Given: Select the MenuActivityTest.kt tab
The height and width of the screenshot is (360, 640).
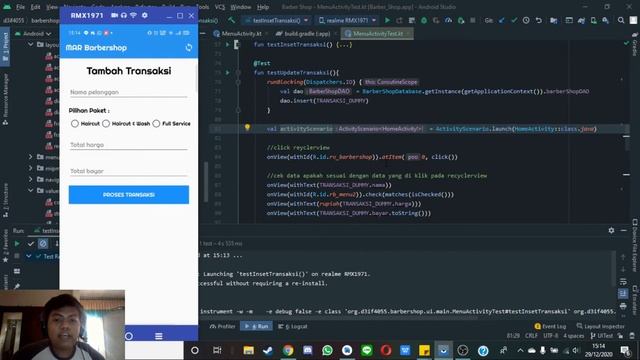Looking at the screenshot, I should pos(376,33).
